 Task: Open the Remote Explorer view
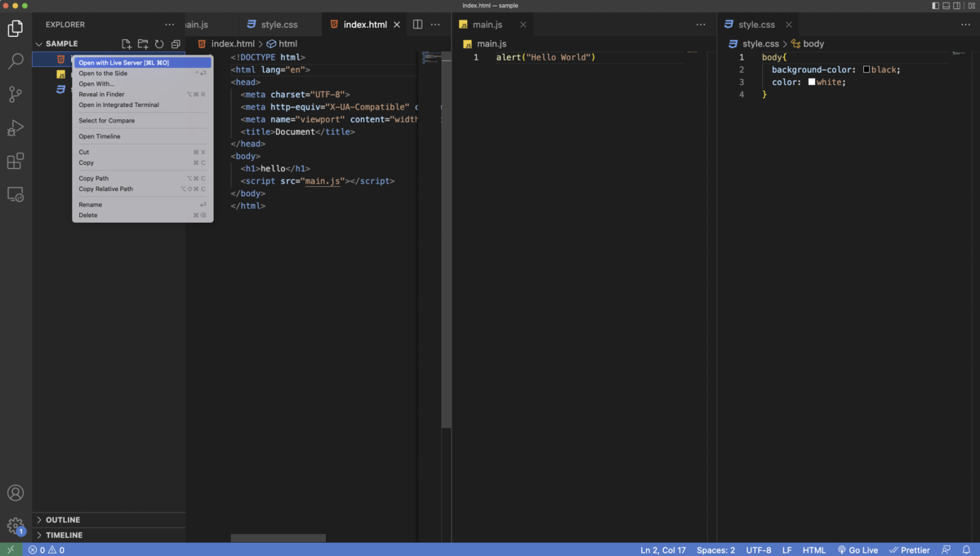click(16, 195)
